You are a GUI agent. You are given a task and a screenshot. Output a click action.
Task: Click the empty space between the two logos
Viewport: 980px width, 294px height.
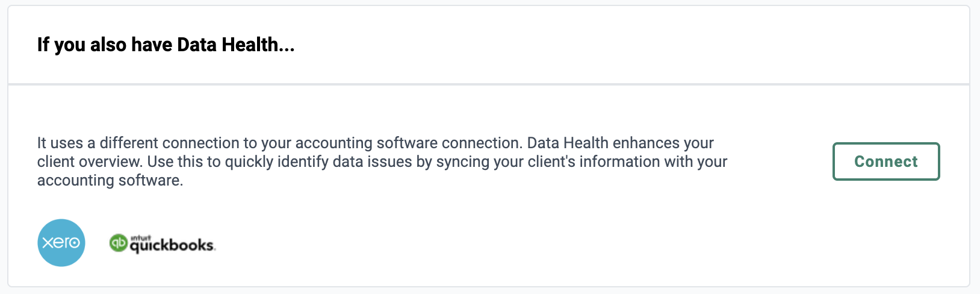coord(97,243)
